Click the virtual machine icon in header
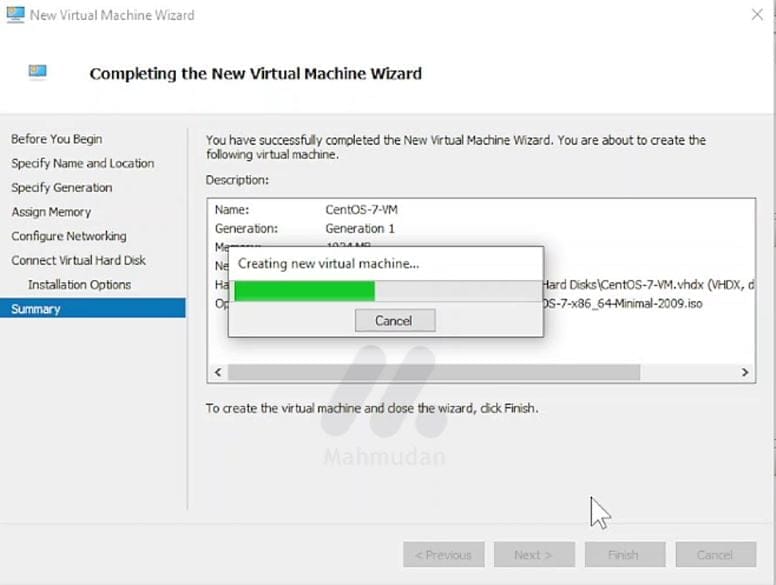 [x=38, y=72]
